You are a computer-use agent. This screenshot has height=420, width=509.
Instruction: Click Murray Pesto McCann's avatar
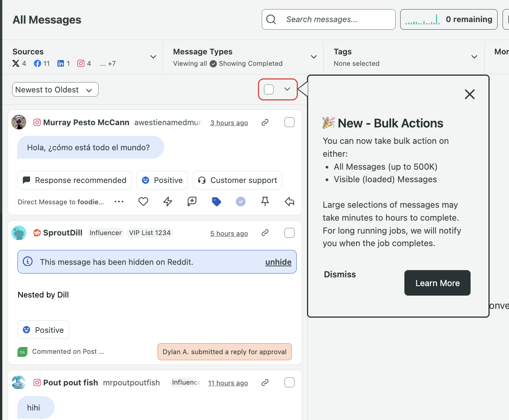[19, 122]
